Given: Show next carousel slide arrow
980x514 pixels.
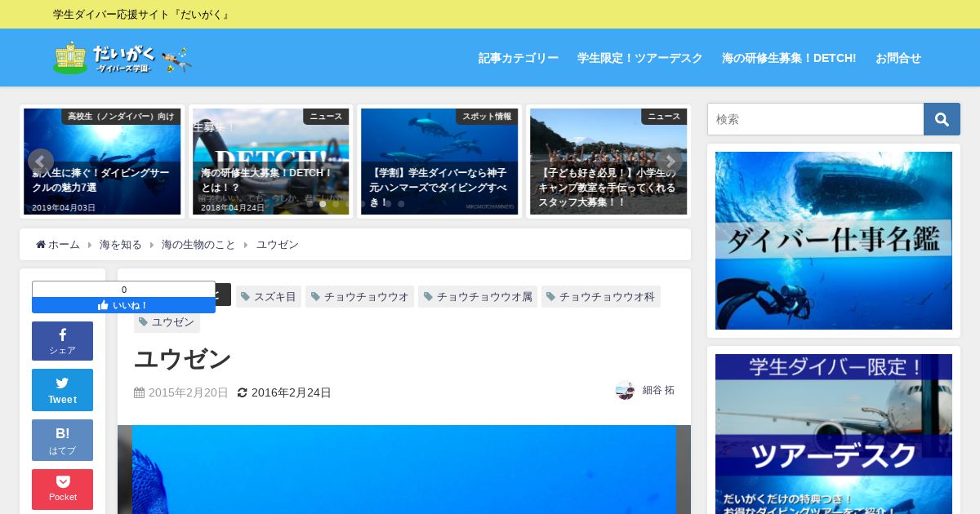Looking at the screenshot, I should coord(670,162).
